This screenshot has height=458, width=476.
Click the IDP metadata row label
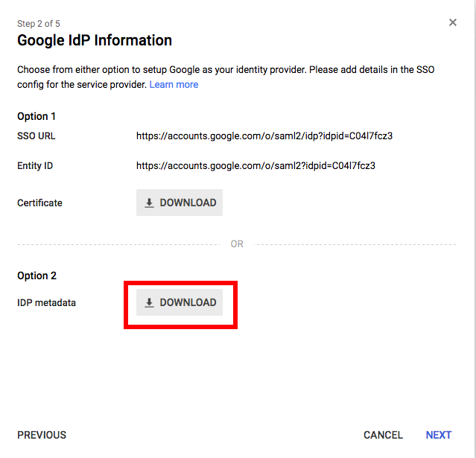pyautogui.click(x=46, y=302)
